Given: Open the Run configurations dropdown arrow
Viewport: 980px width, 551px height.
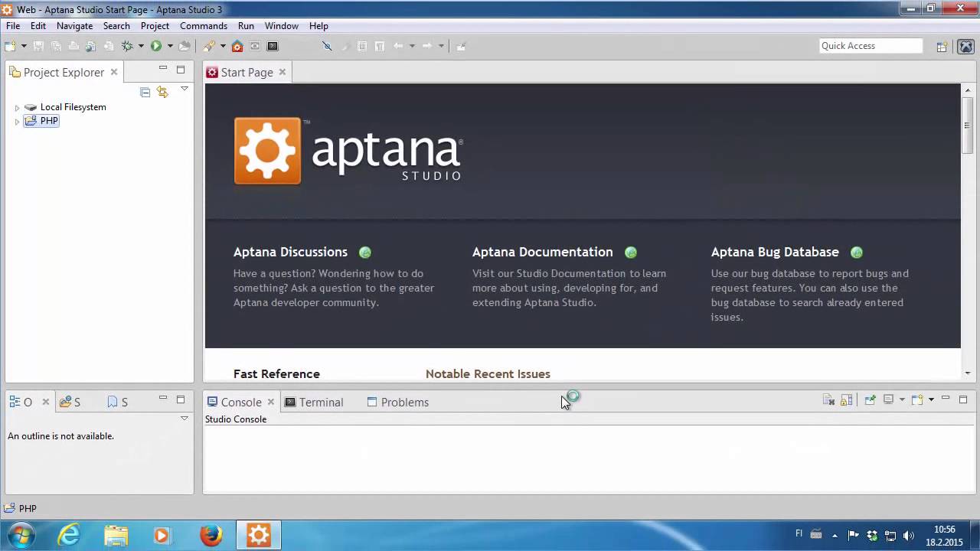Looking at the screenshot, I should (170, 46).
